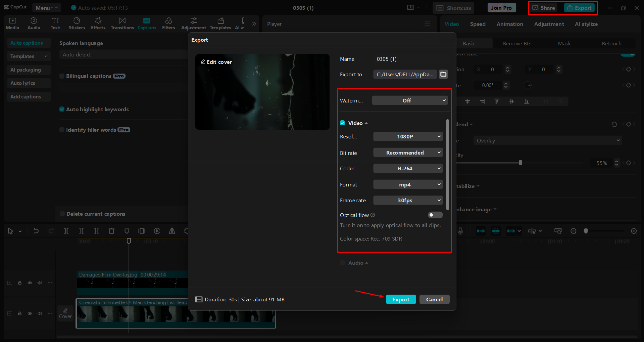Click Edit cover on the preview thumbnail
This screenshot has width=644, height=342.
(216, 62)
